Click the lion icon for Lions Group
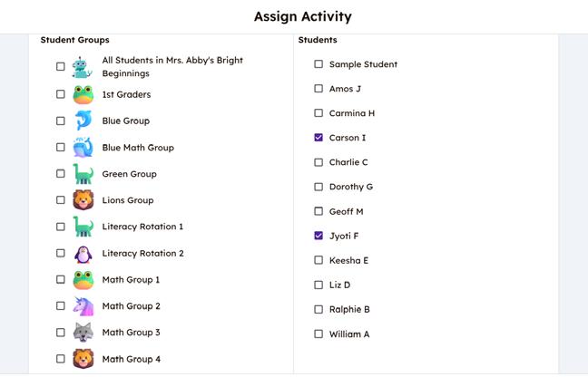The height and width of the screenshot is (377, 588). (x=83, y=200)
